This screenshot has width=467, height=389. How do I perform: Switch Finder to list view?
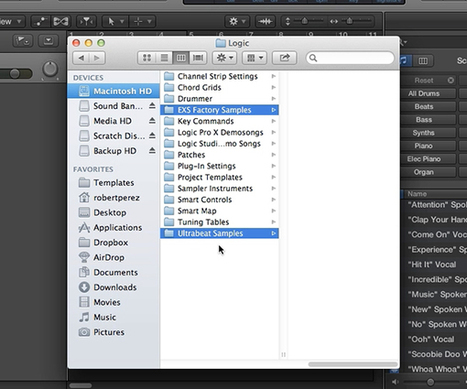tap(164, 58)
